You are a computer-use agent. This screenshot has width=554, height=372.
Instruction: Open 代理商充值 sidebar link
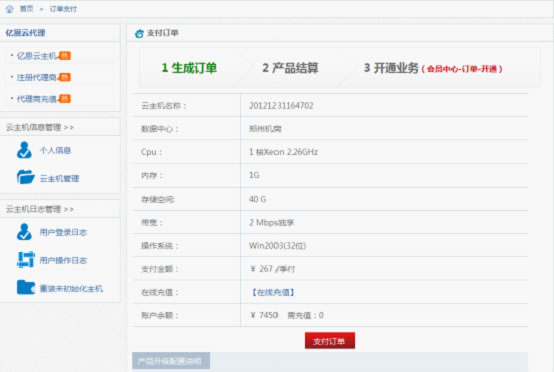37,99
